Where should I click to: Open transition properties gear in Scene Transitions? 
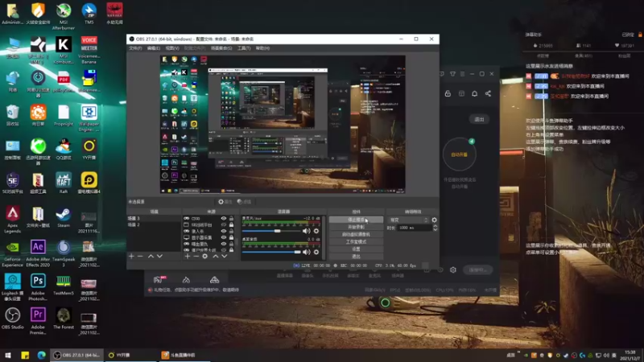tap(434, 220)
